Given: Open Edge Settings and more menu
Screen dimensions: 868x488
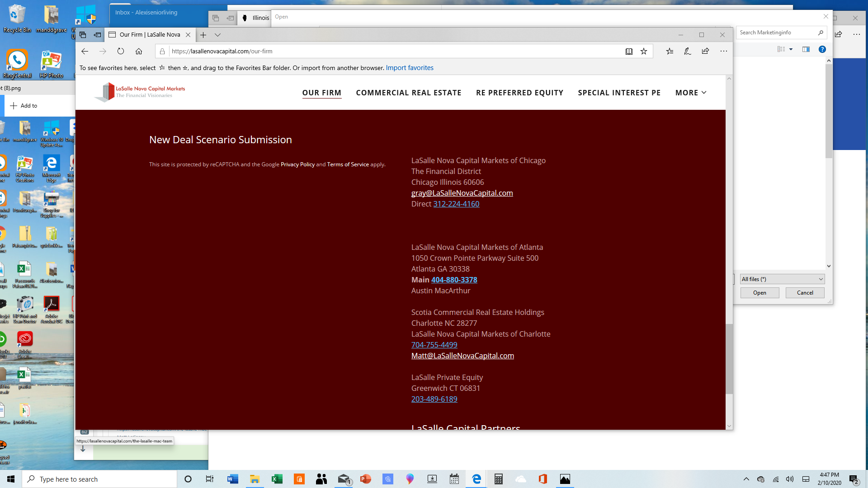Looking at the screenshot, I should point(724,51).
